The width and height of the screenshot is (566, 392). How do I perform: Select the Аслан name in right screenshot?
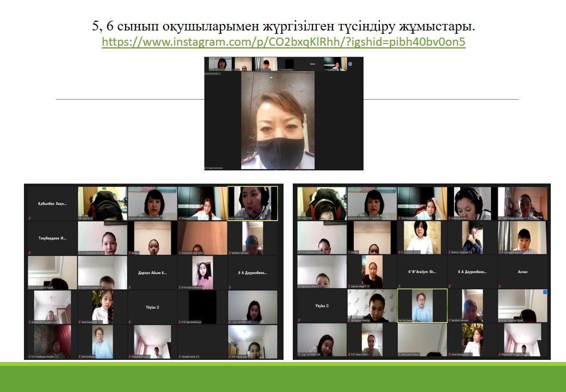click(522, 272)
